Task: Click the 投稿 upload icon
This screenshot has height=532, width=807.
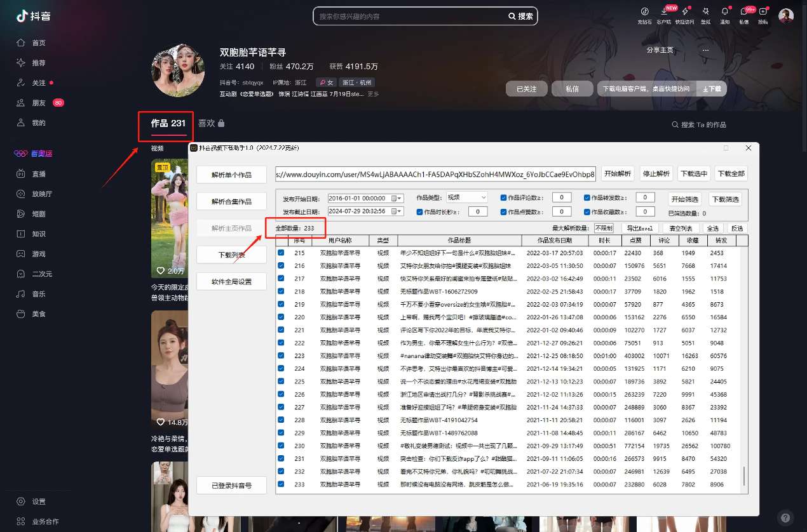Action: tap(763, 11)
